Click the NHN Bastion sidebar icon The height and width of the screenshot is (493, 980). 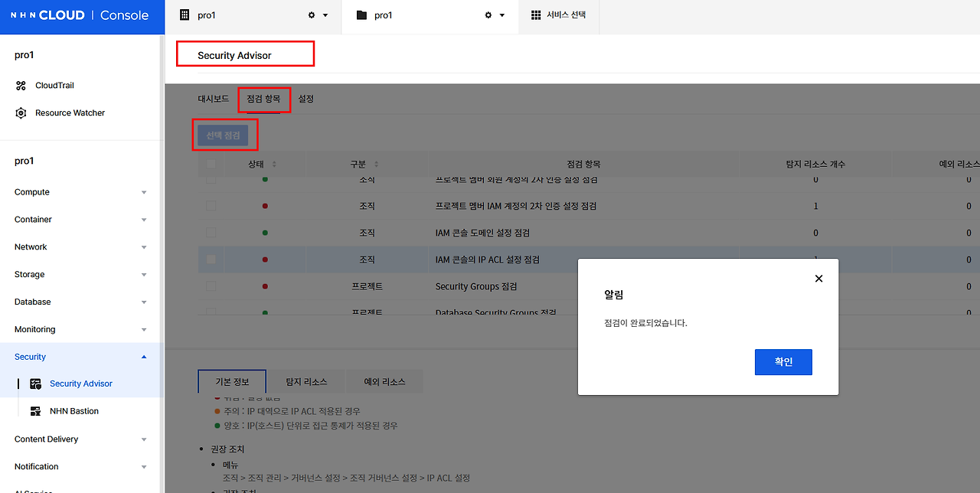pos(35,411)
